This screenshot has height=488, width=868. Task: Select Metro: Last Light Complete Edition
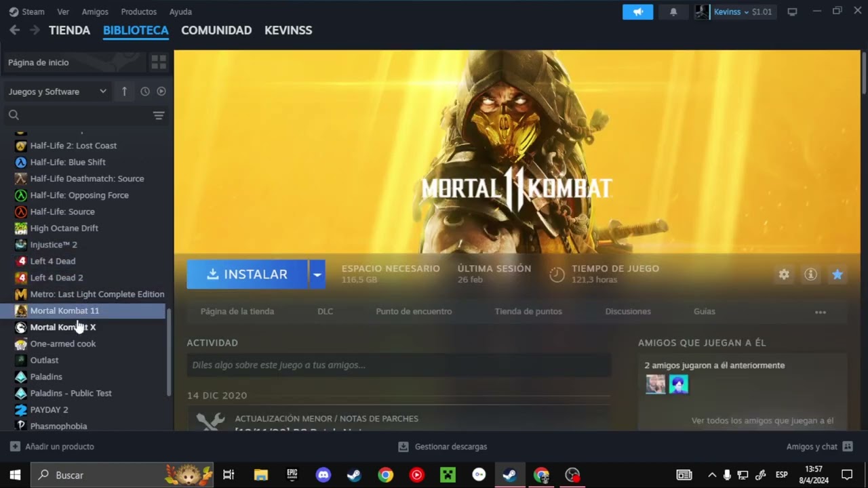point(97,294)
